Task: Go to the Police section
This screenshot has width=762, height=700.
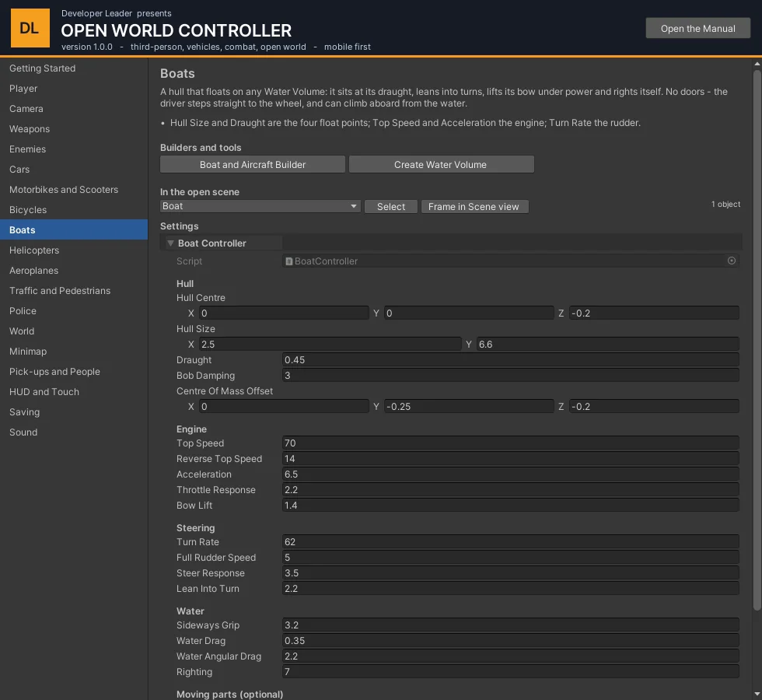Action: point(74,311)
